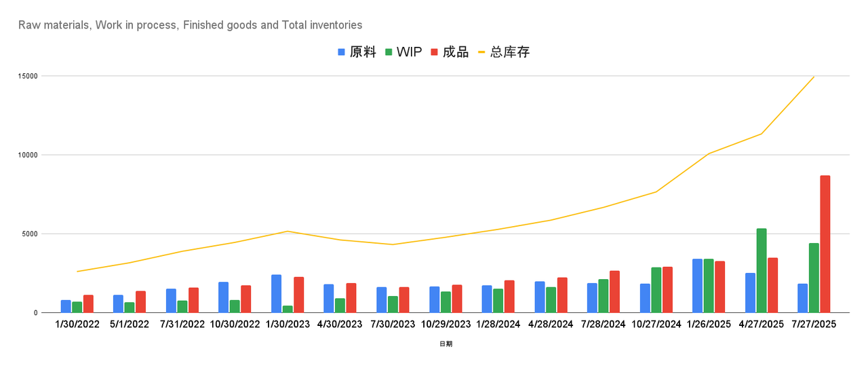This screenshot has width=868, height=366.
Task: Select the 总库存 legend label
Action: tap(510, 52)
